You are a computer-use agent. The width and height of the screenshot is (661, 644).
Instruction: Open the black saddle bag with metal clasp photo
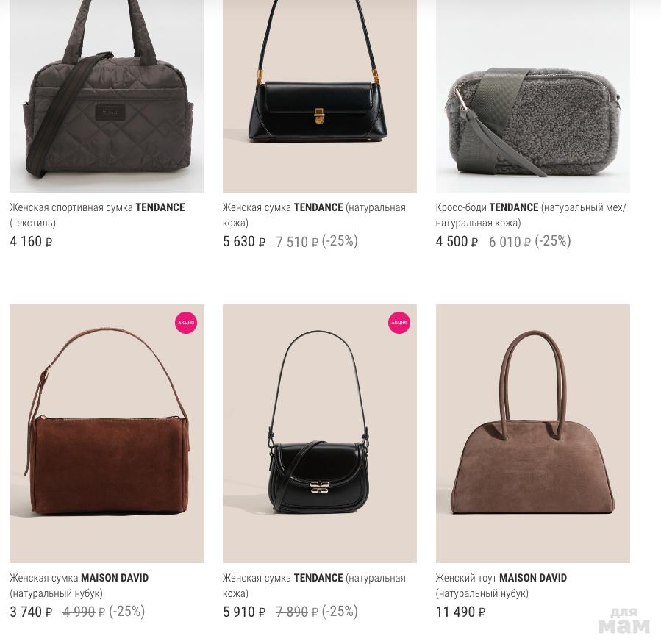[x=320, y=434]
